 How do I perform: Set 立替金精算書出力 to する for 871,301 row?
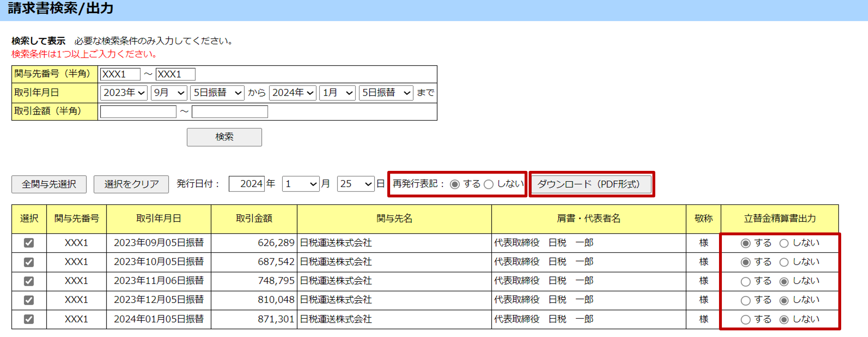click(745, 319)
